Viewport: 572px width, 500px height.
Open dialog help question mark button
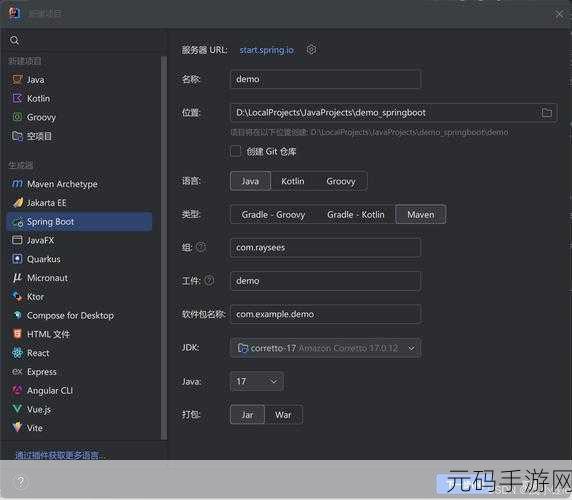(x=21, y=482)
